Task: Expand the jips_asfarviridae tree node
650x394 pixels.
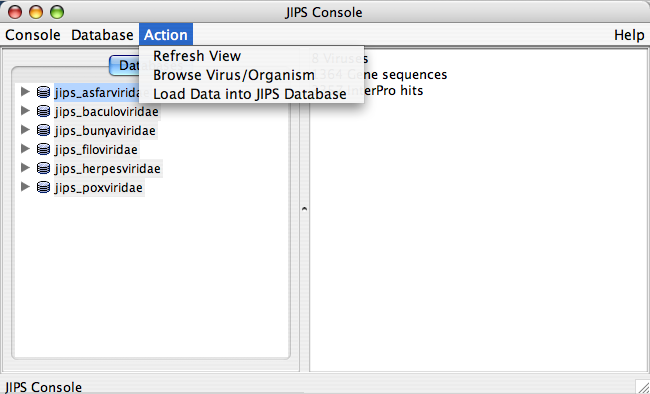Action: [x=25, y=91]
